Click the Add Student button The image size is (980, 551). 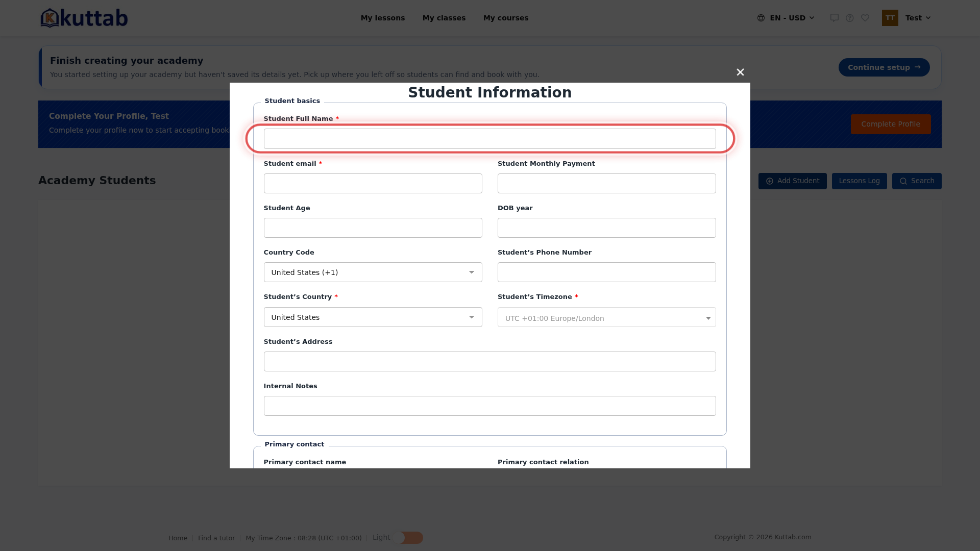(792, 181)
